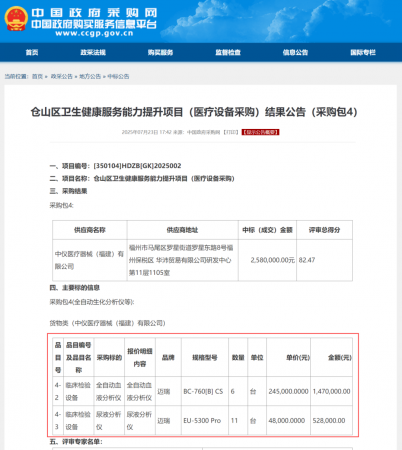This screenshot has height=450, width=402.
Task: Open the 政采法规 navigation tab
Action: 93,52
